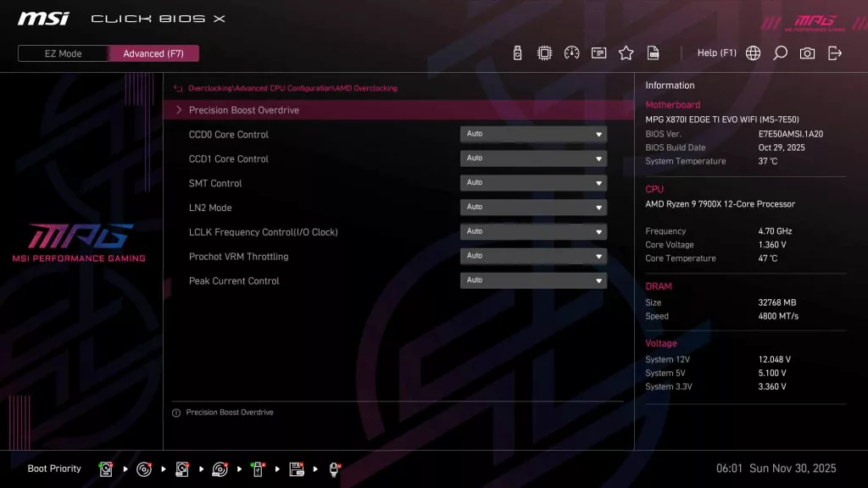Open Peak Current Control dropdown
Screen dimensions: 868x488
(x=533, y=280)
